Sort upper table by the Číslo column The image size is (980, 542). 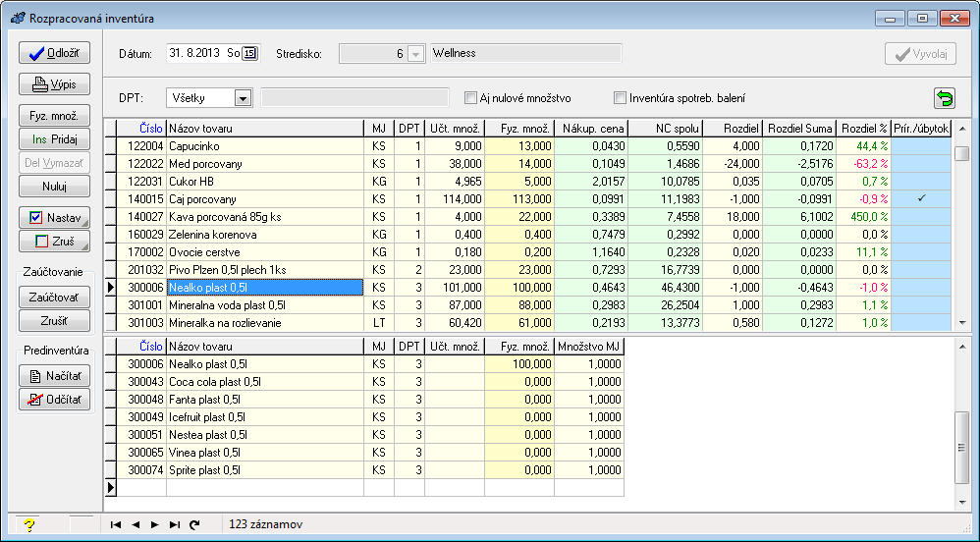pos(141,129)
